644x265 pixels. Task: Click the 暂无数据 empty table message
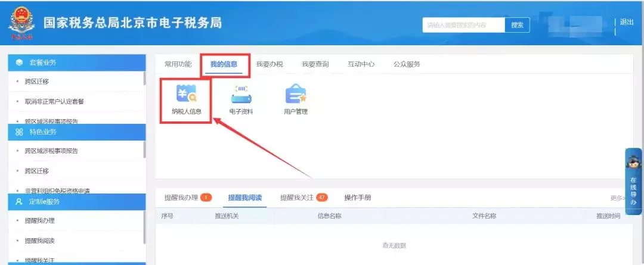[x=394, y=245]
